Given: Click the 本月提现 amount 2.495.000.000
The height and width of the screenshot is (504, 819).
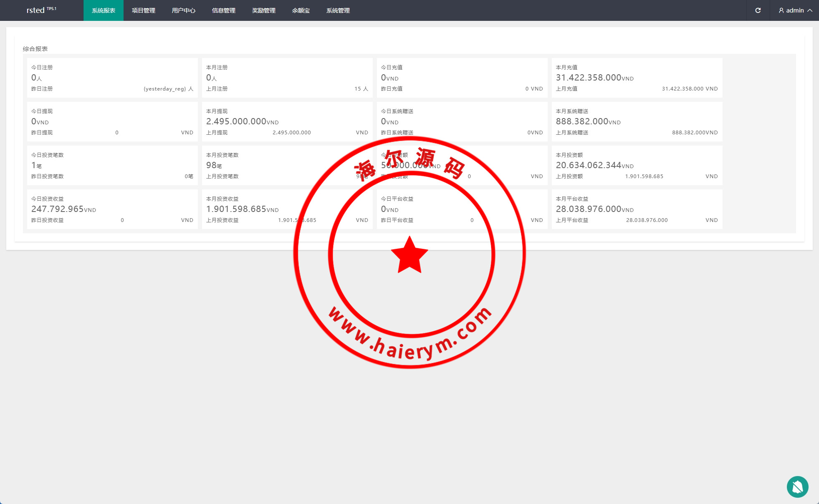Looking at the screenshot, I should [236, 121].
